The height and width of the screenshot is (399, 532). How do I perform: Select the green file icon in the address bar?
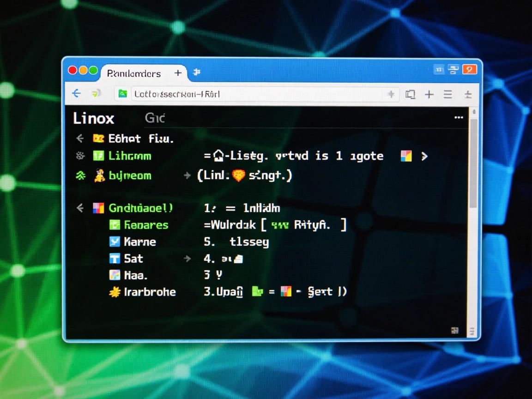[123, 94]
